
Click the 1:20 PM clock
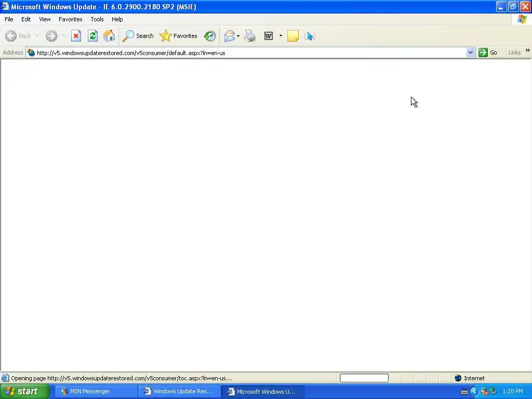click(513, 392)
